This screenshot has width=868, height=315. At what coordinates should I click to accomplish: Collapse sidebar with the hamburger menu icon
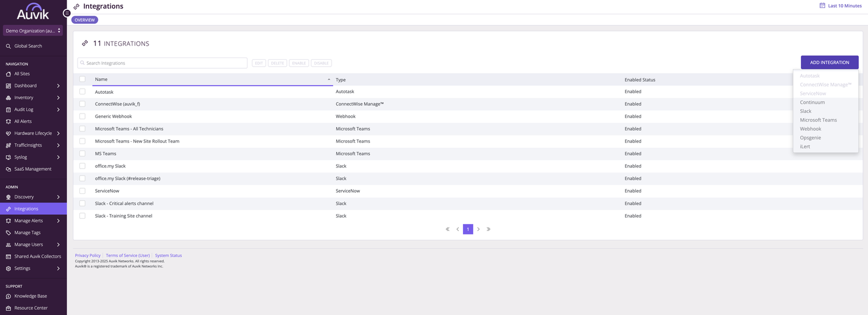[67, 13]
